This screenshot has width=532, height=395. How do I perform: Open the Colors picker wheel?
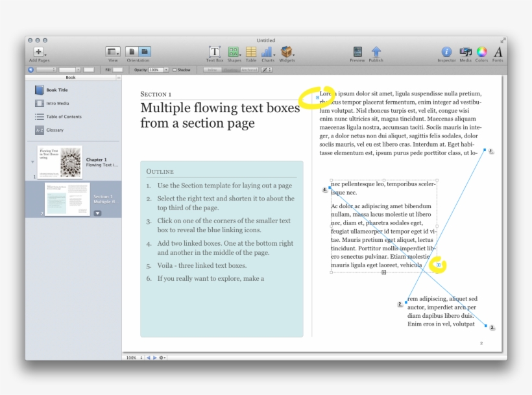(x=481, y=52)
